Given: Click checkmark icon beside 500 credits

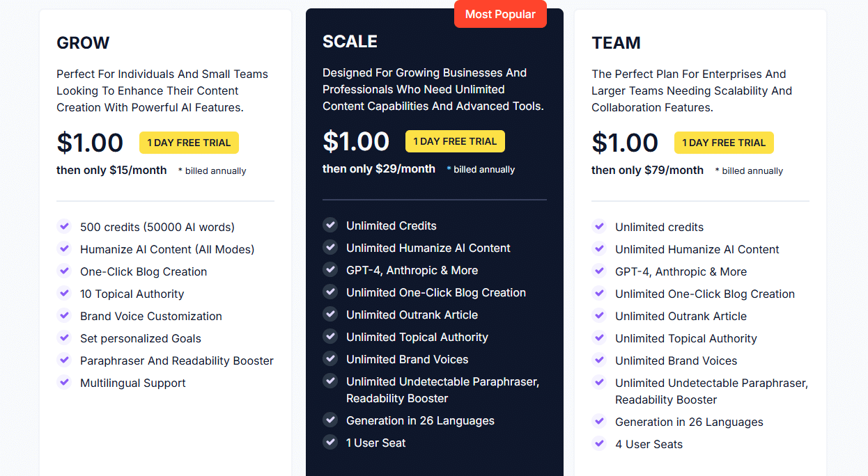Looking at the screenshot, I should point(64,226).
